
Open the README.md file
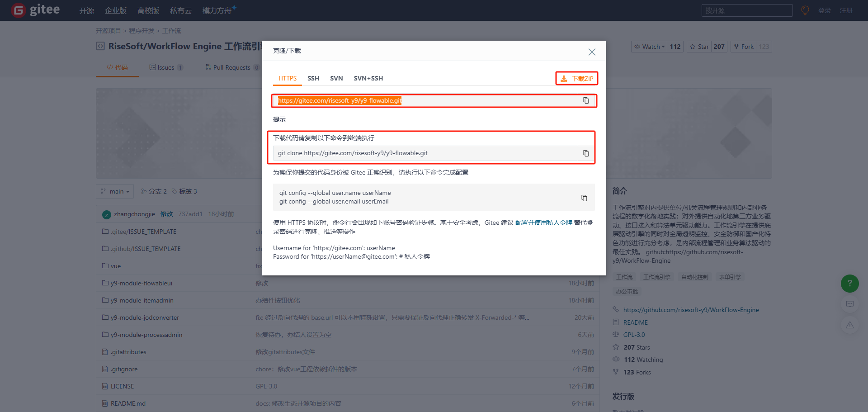coord(128,403)
